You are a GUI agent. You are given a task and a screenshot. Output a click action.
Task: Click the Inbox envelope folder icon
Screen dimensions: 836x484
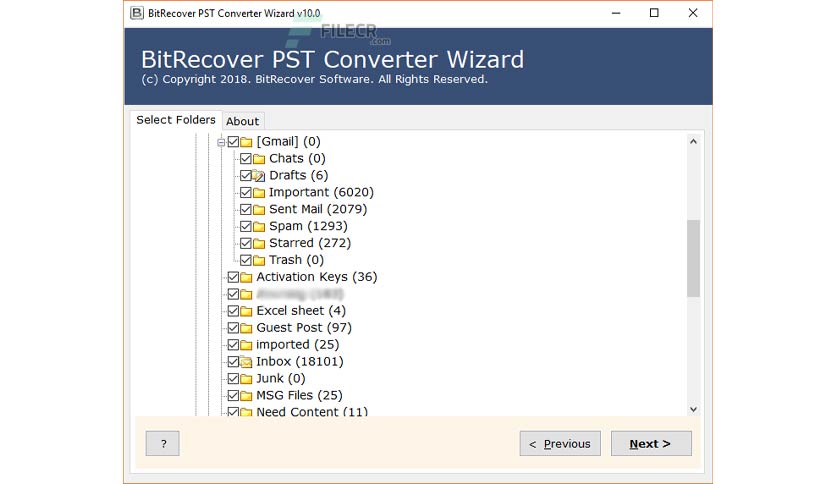pos(246,362)
